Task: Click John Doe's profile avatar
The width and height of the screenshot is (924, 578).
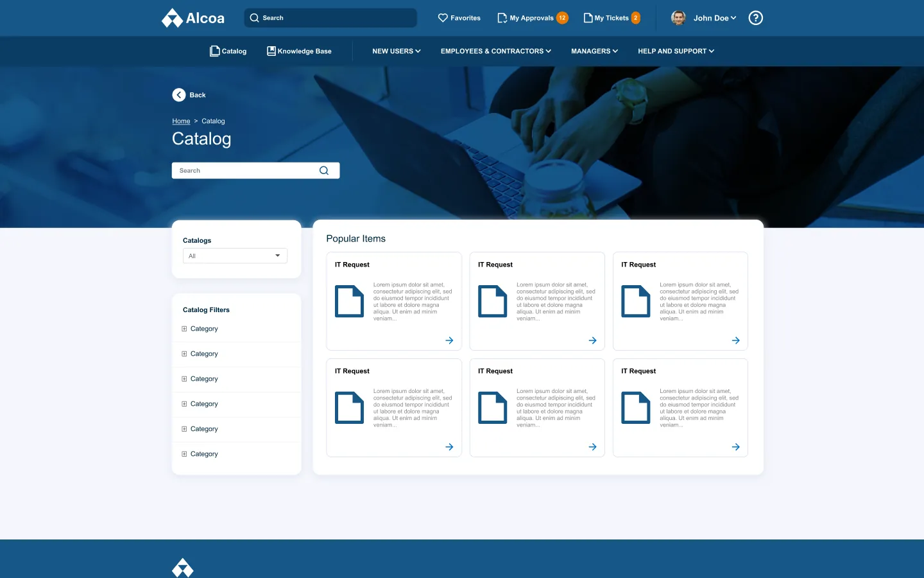Action: tap(678, 18)
